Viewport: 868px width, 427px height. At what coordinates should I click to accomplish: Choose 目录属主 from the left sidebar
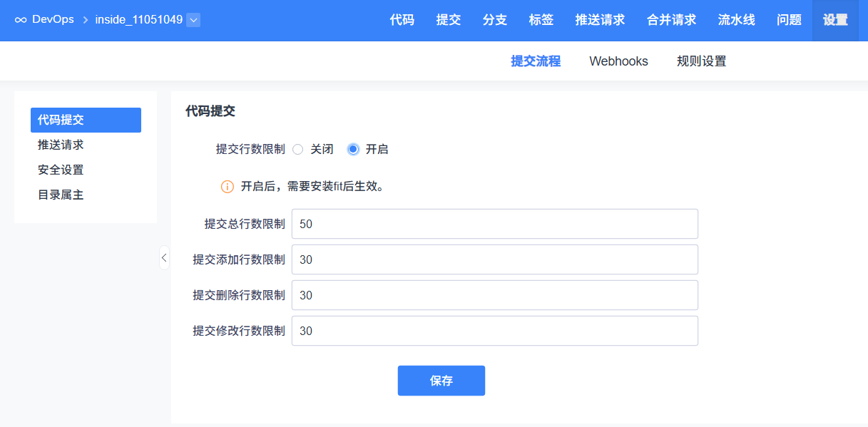click(x=61, y=195)
